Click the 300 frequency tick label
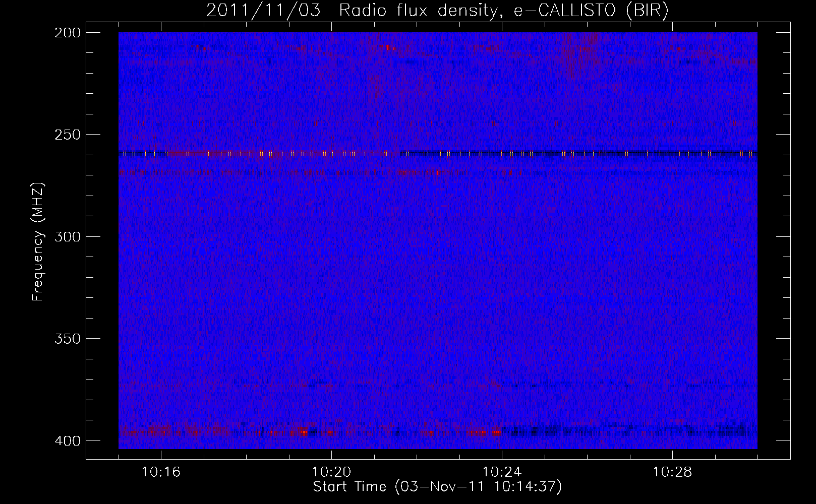The width and height of the screenshot is (816, 504). point(67,236)
